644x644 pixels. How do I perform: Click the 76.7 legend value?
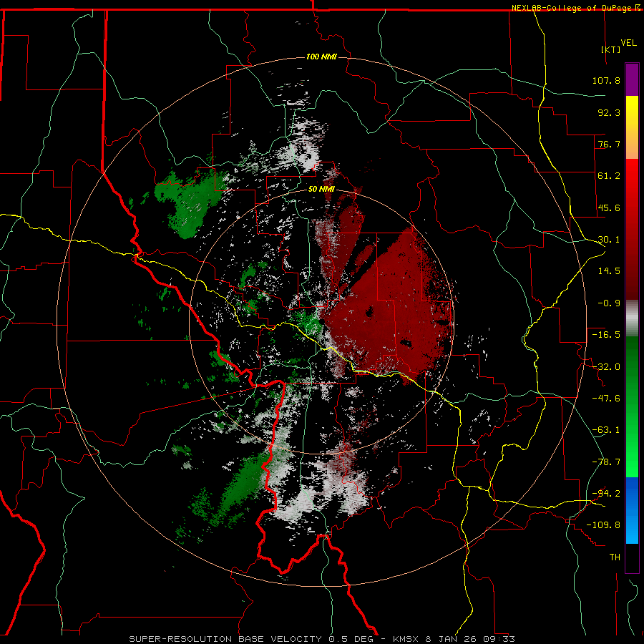click(x=609, y=144)
